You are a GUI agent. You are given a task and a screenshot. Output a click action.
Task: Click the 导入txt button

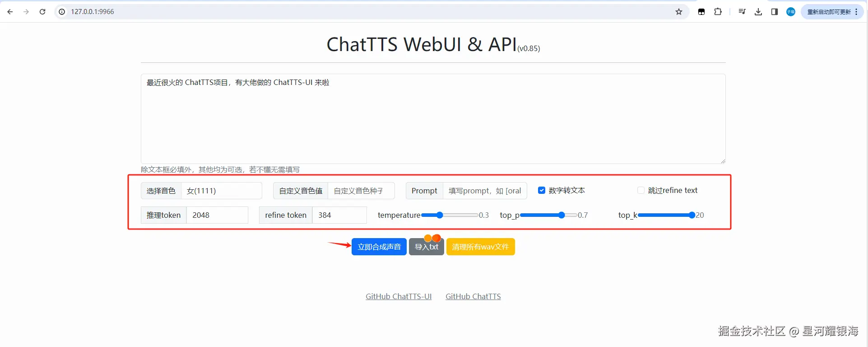[x=427, y=247]
